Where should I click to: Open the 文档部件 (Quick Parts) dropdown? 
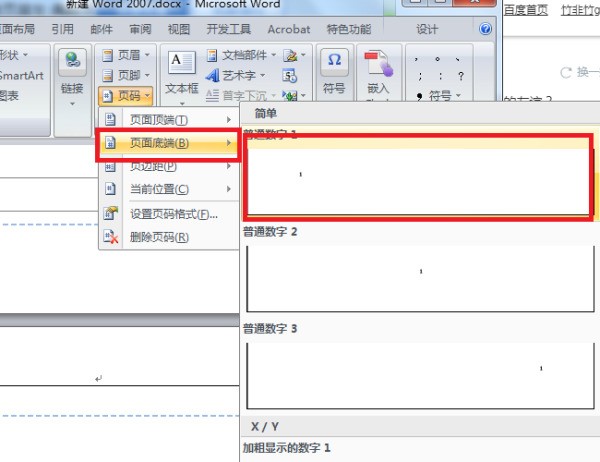click(240, 54)
